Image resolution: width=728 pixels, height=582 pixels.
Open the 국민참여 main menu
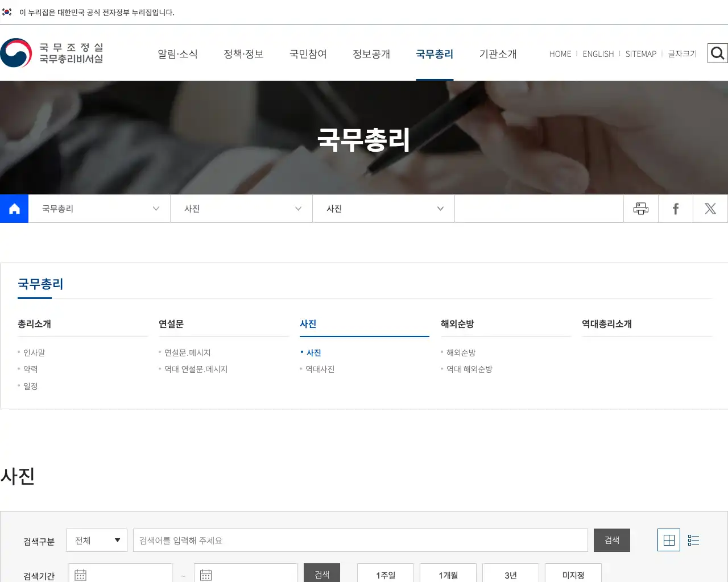[308, 54]
